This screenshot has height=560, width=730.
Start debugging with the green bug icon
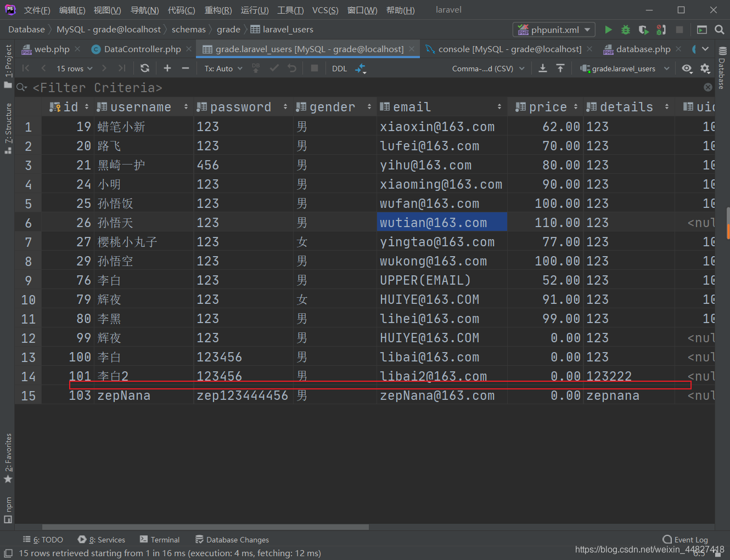tap(626, 30)
